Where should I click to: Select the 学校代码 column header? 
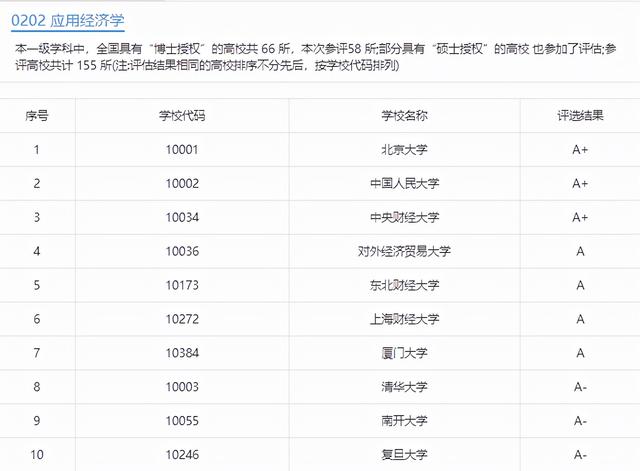182,116
